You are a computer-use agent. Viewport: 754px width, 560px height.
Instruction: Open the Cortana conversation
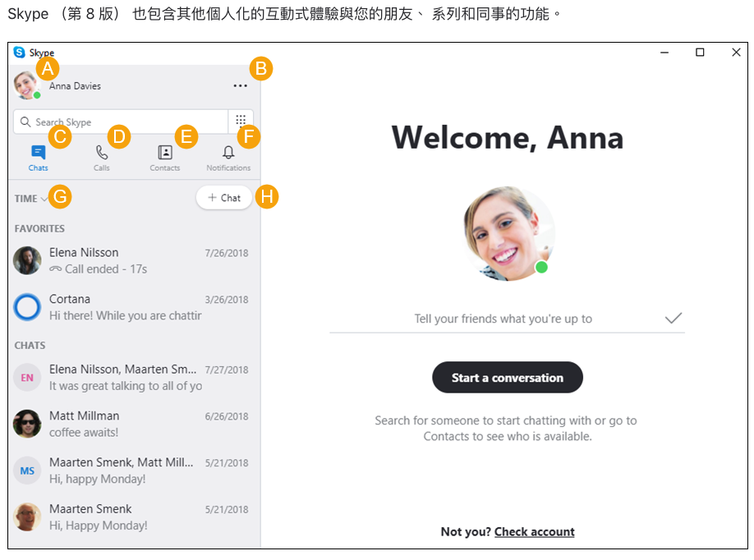click(x=134, y=307)
